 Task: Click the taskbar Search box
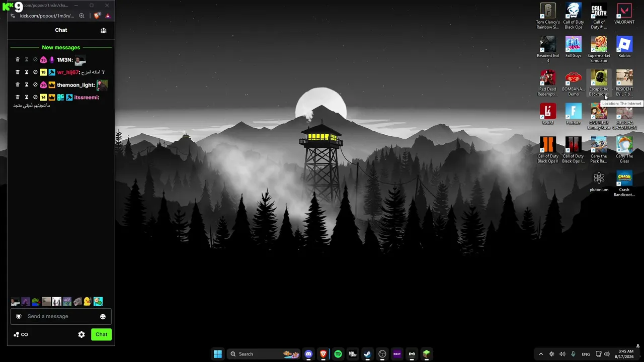264,354
